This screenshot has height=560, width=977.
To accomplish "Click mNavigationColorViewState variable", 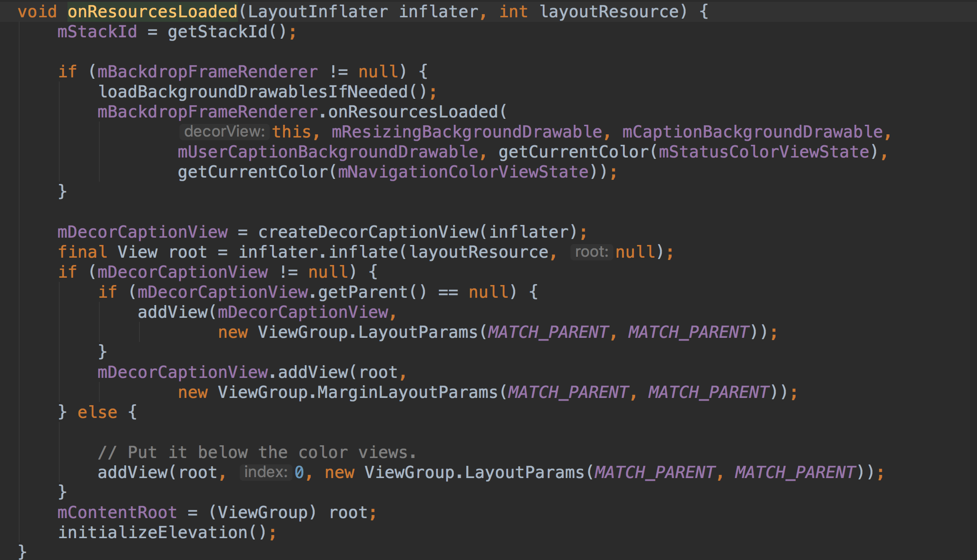I will click(x=463, y=172).
